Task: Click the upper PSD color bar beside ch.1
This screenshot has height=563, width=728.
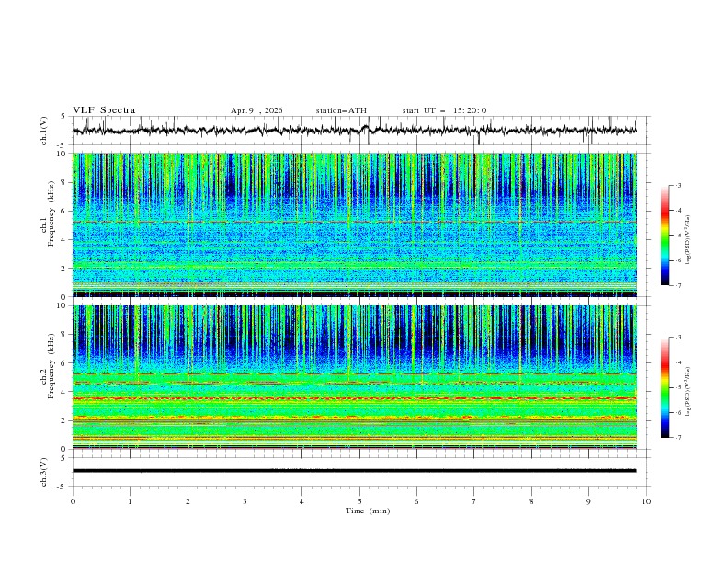Action: pyautogui.click(x=665, y=236)
